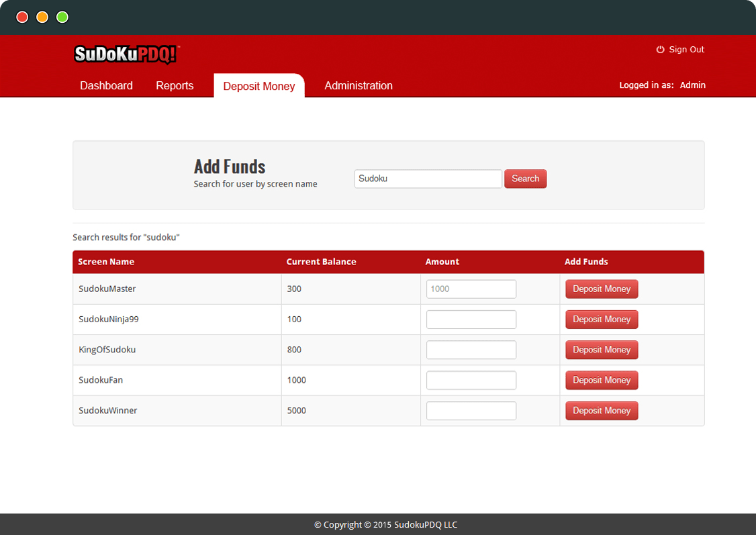Viewport: 756px width, 535px height.
Task: Deposit money for SudokuFan
Action: pos(602,381)
